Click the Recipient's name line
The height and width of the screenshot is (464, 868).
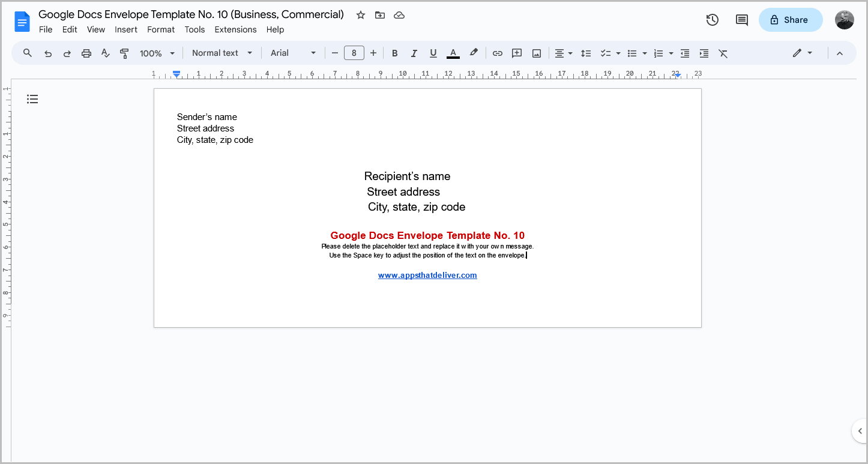tap(407, 176)
